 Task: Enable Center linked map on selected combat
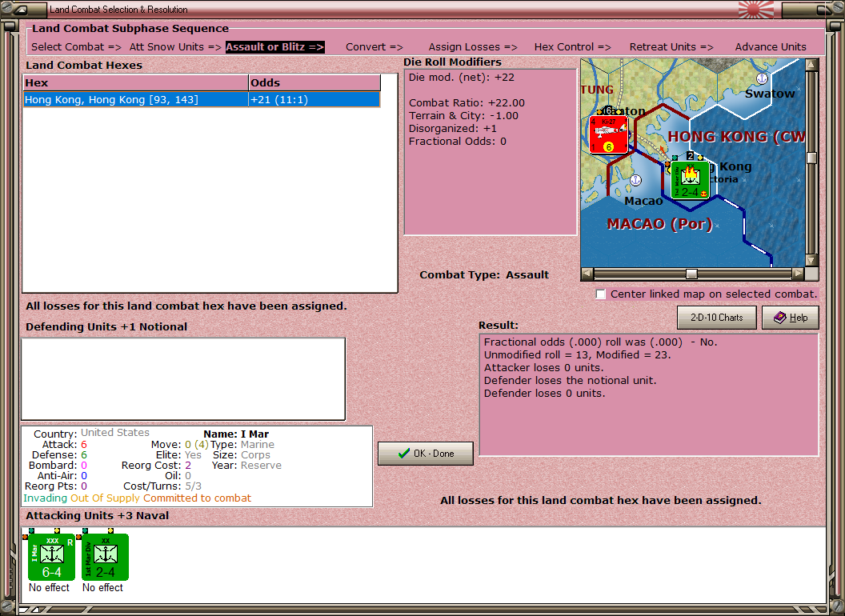[x=601, y=294]
